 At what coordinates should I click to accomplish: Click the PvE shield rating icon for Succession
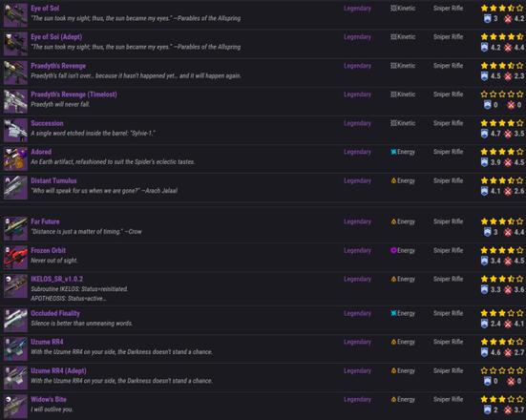[484, 134]
